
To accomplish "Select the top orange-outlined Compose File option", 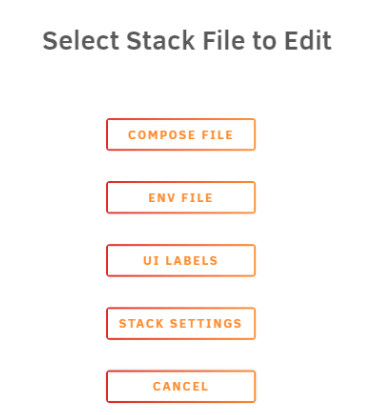I will click(181, 134).
